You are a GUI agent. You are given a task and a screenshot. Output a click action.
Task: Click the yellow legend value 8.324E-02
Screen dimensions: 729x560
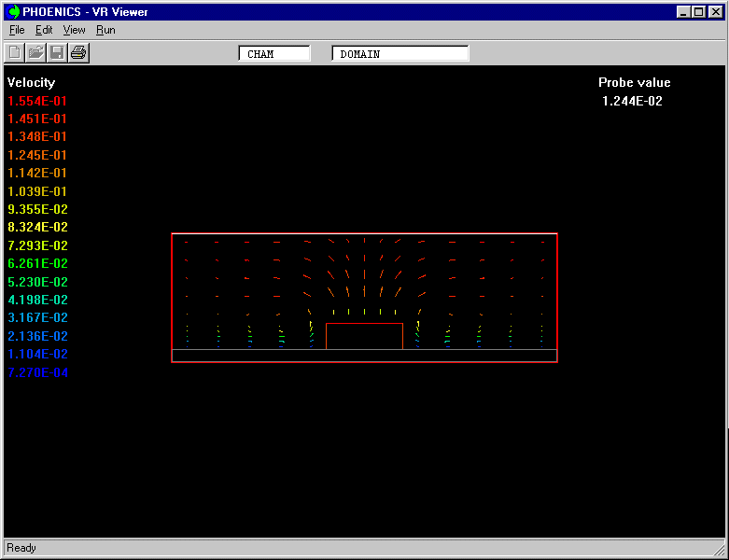(37, 227)
